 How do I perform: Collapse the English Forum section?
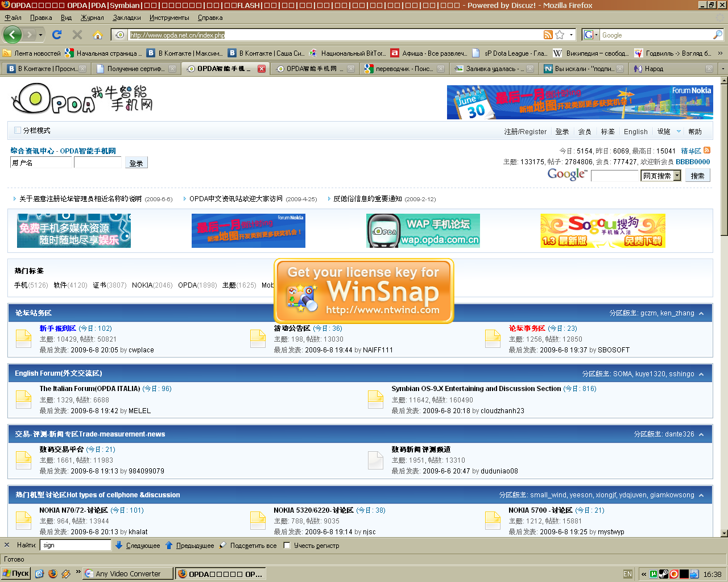pos(701,374)
